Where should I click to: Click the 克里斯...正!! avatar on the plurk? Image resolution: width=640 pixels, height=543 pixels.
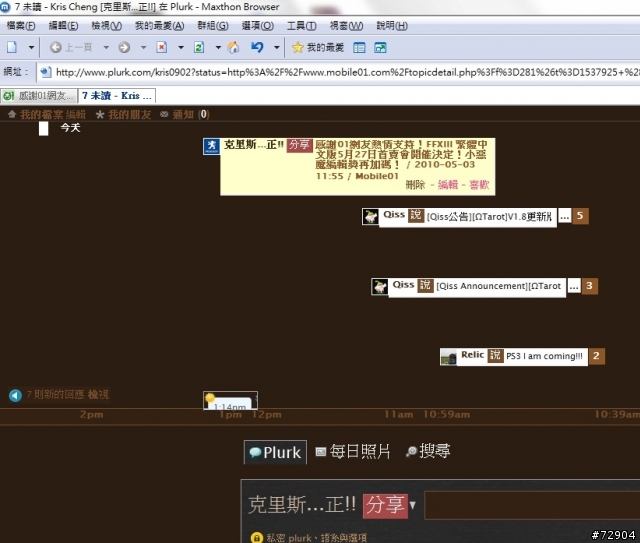211,146
